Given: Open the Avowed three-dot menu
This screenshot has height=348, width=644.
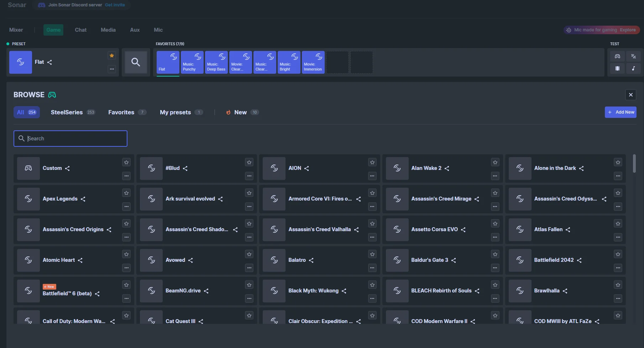Looking at the screenshot, I should pyautogui.click(x=249, y=268).
